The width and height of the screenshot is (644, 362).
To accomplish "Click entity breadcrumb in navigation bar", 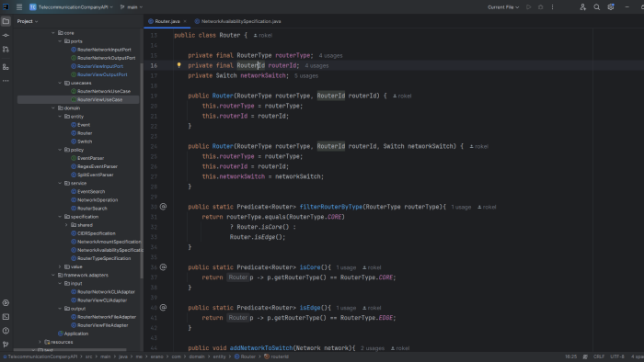I will tap(219, 356).
